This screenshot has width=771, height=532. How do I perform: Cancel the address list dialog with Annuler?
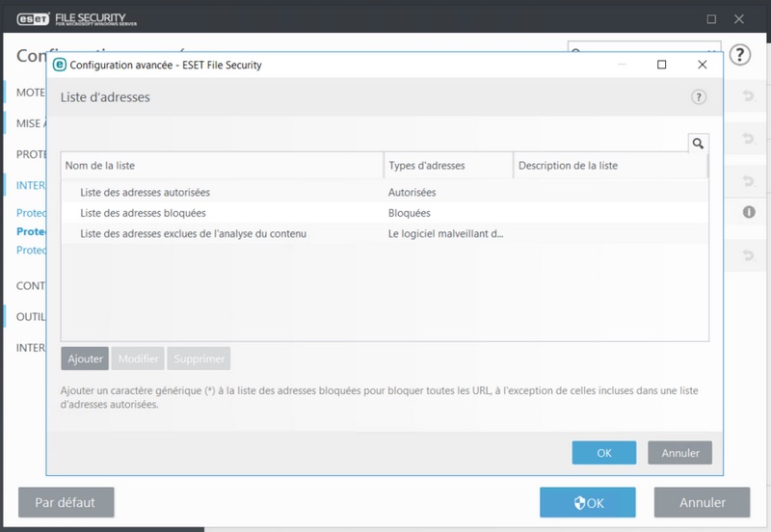pyautogui.click(x=680, y=453)
